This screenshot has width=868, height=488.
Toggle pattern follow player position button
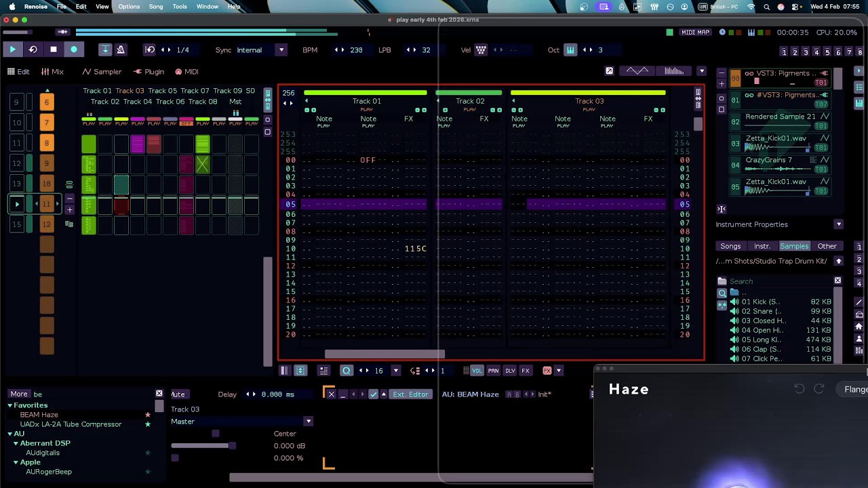point(105,49)
